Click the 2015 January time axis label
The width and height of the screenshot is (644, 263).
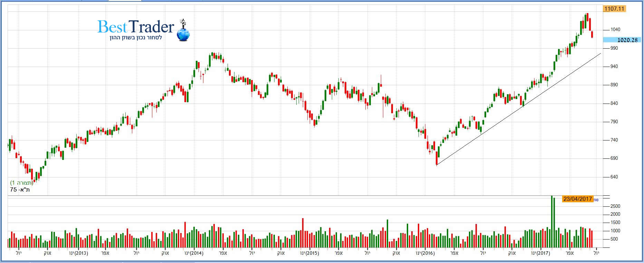coord(310,253)
